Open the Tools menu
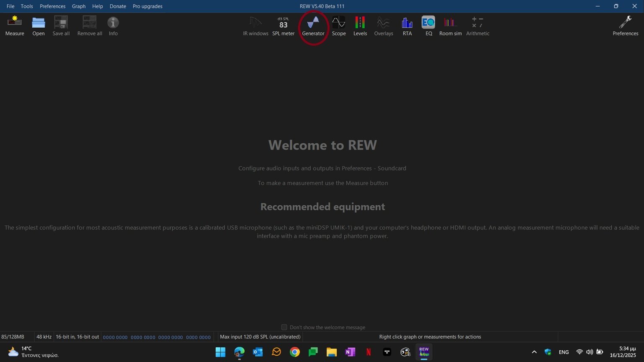644x362 pixels. [x=27, y=6]
